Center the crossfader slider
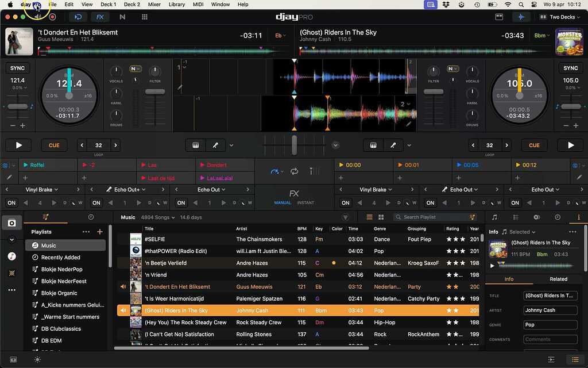588x368 pixels. click(x=294, y=146)
